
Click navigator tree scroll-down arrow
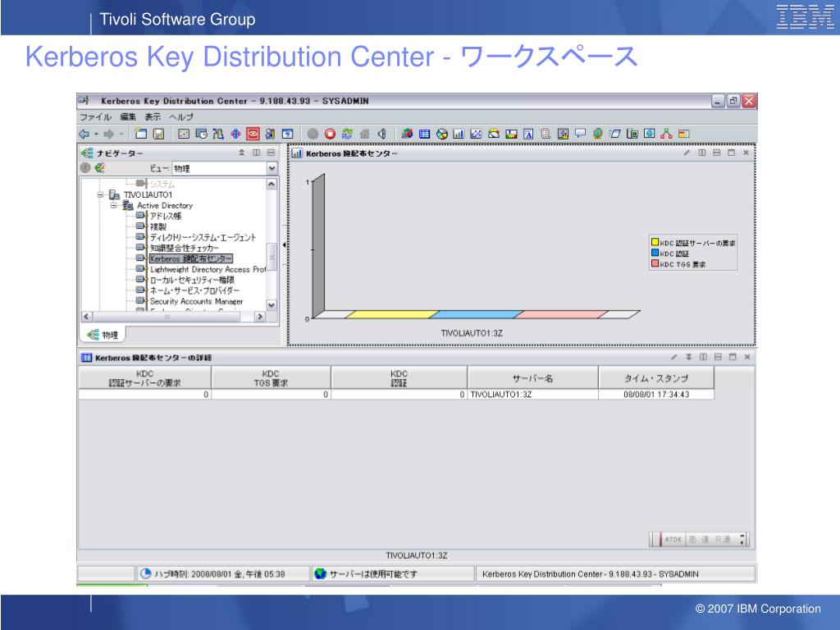coord(272,305)
